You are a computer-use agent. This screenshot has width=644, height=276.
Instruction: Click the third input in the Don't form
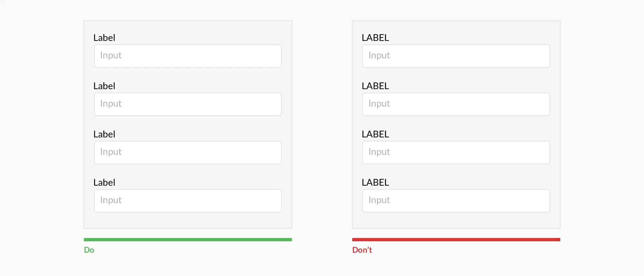456,152
